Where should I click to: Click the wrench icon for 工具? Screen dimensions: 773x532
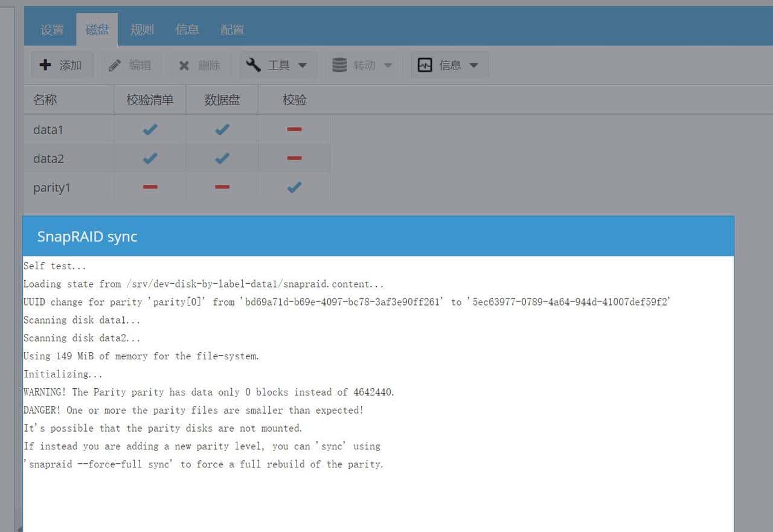254,65
